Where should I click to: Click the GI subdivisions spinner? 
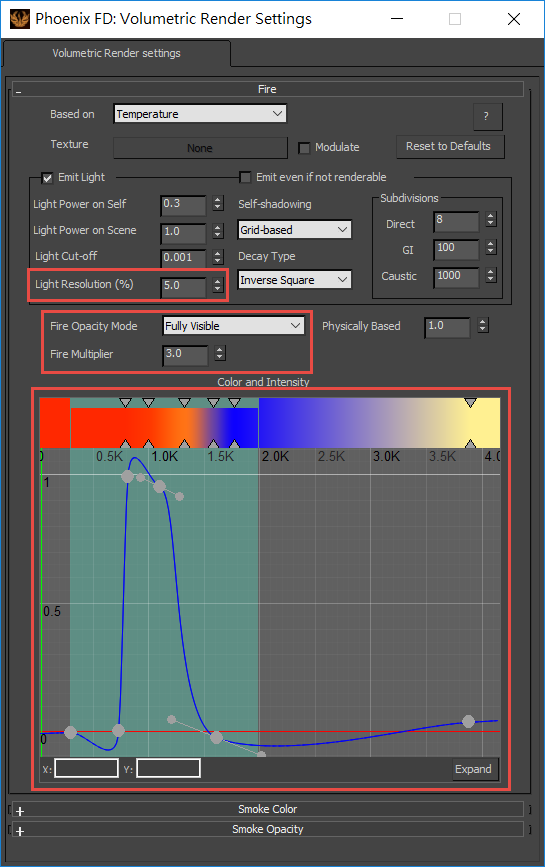tap(491, 247)
